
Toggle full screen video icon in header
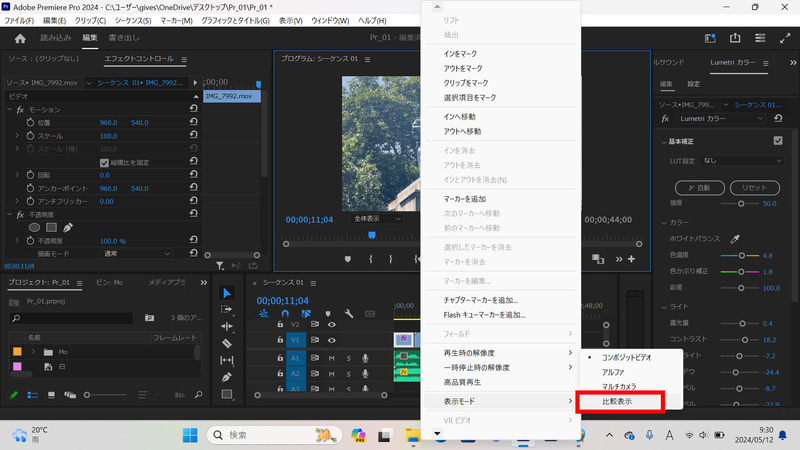pyautogui.click(x=785, y=38)
